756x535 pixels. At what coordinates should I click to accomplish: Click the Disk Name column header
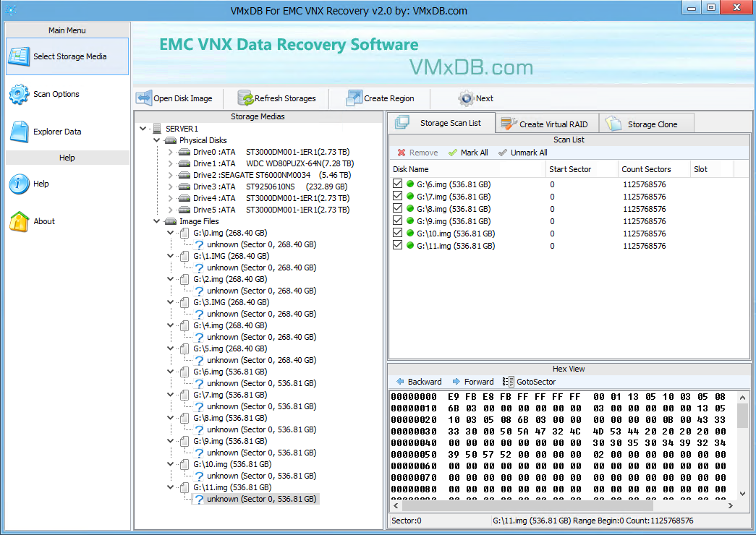467,169
